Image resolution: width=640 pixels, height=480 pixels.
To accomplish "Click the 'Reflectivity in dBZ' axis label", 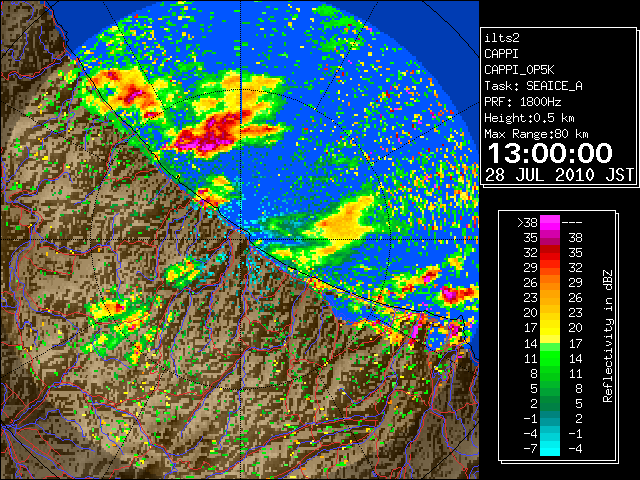I will tap(608, 336).
